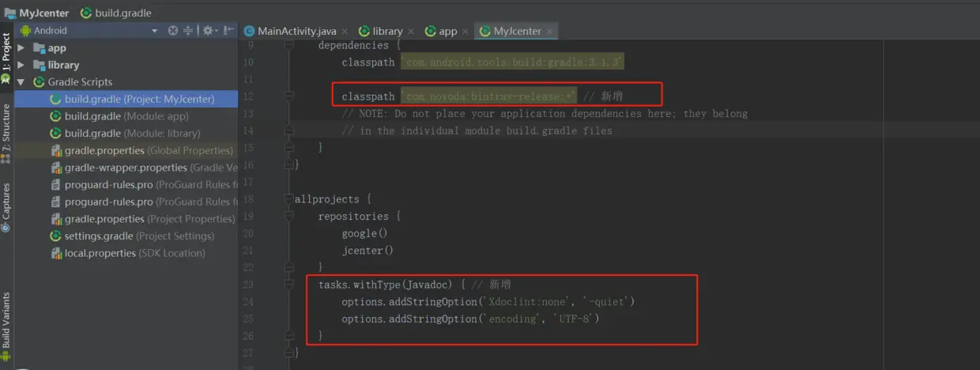Click the bintray-release classpath string

[488, 96]
